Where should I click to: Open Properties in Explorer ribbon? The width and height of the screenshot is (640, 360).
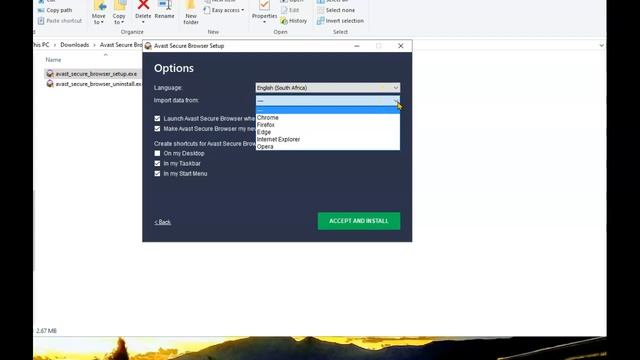[264, 11]
